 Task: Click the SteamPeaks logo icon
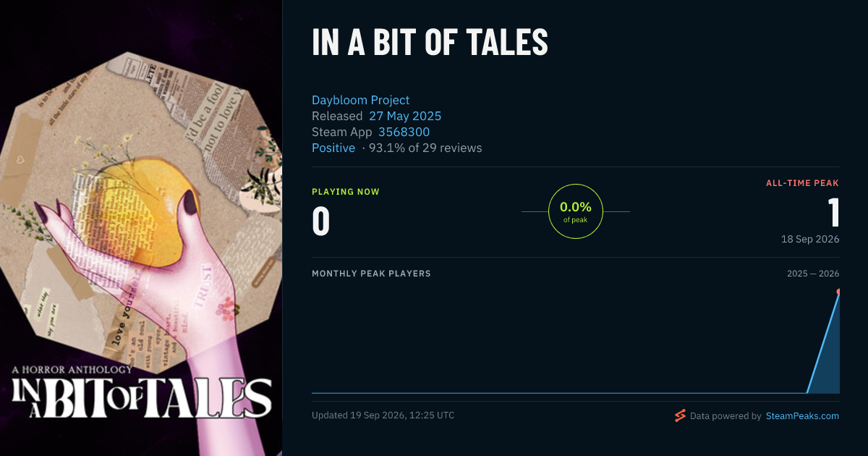click(679, 415)
